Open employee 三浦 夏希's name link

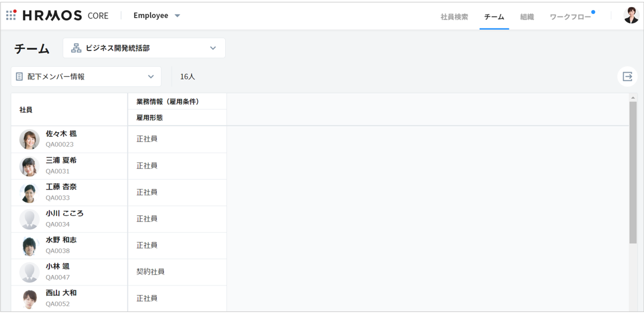61,160
